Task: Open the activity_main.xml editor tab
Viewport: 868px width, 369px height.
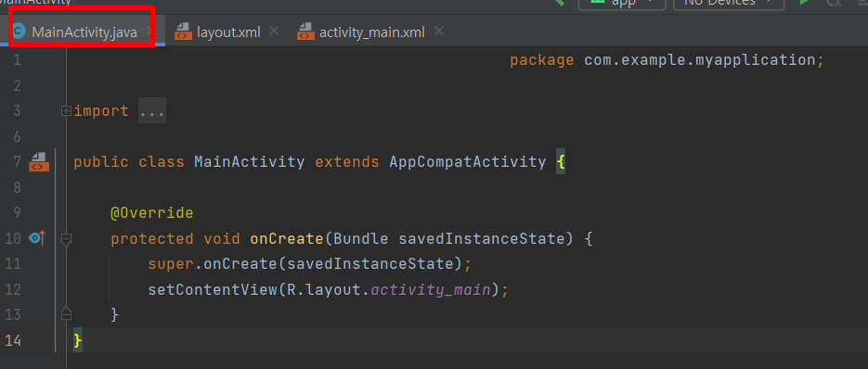Action: [371, 32]
